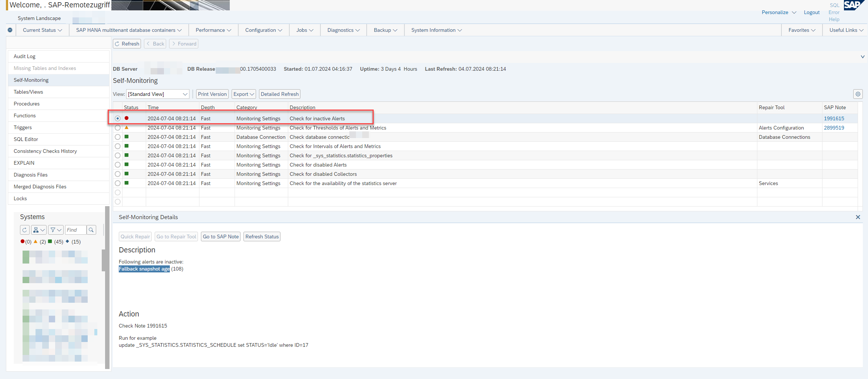The height and width of the screenshot is (379, 868).
Task: Open the Configuration menu
Action: tap(263, 30)
